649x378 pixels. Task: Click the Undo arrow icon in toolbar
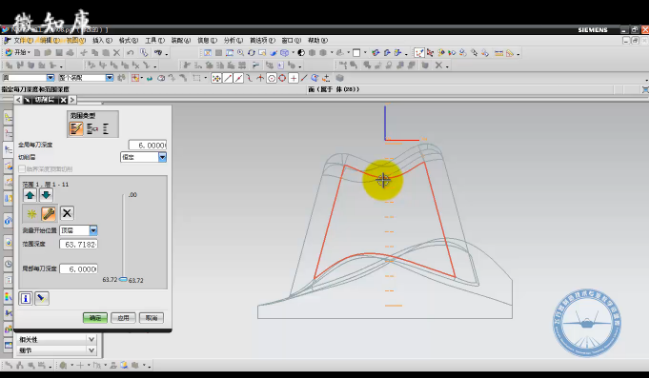[x=130, y=53]
